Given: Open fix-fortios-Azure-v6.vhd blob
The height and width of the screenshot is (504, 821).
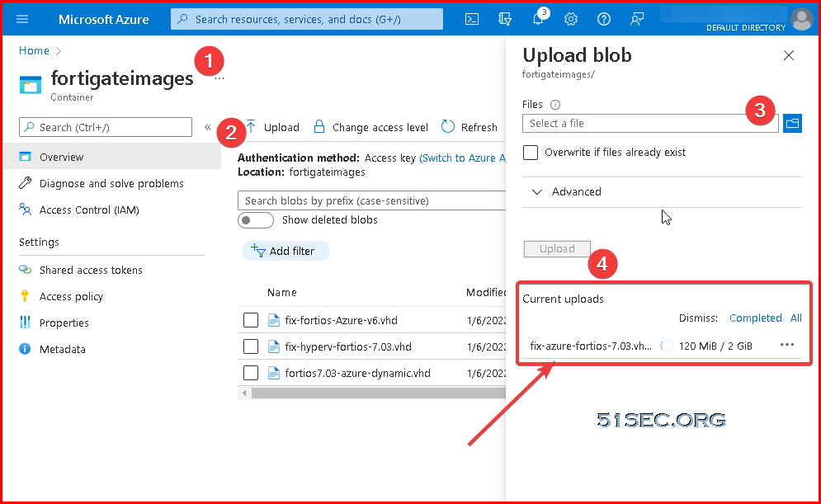Looking at the screenshot, I should click(x=342, y=320).
